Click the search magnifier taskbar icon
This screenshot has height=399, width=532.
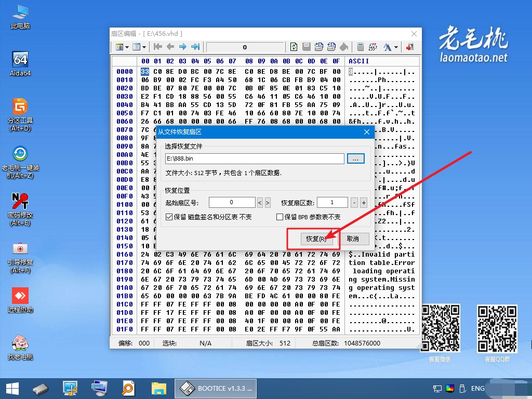click(x=128, y=389)
